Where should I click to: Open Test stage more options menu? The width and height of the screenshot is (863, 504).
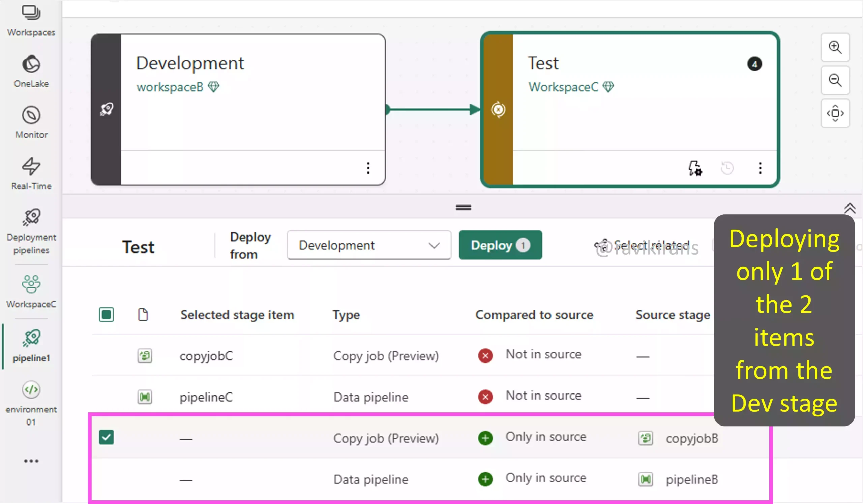[760, 168]
